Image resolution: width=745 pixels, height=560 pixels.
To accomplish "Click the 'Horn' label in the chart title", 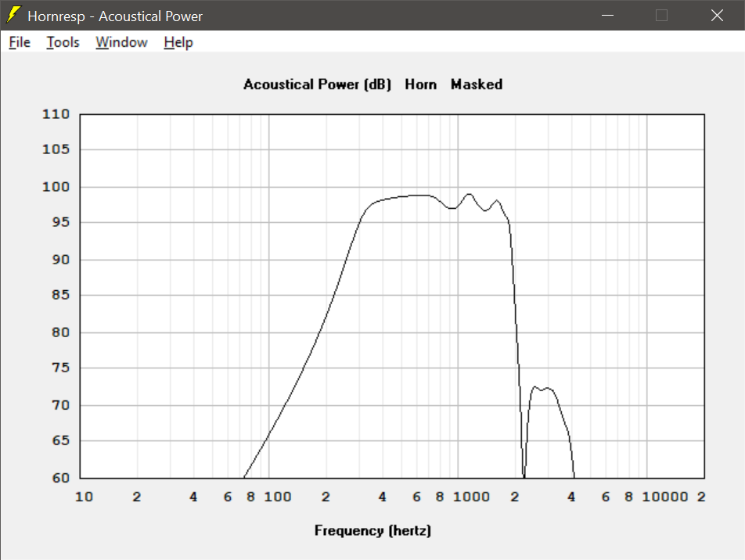I will pyautogui.click(x=420, y=84).
